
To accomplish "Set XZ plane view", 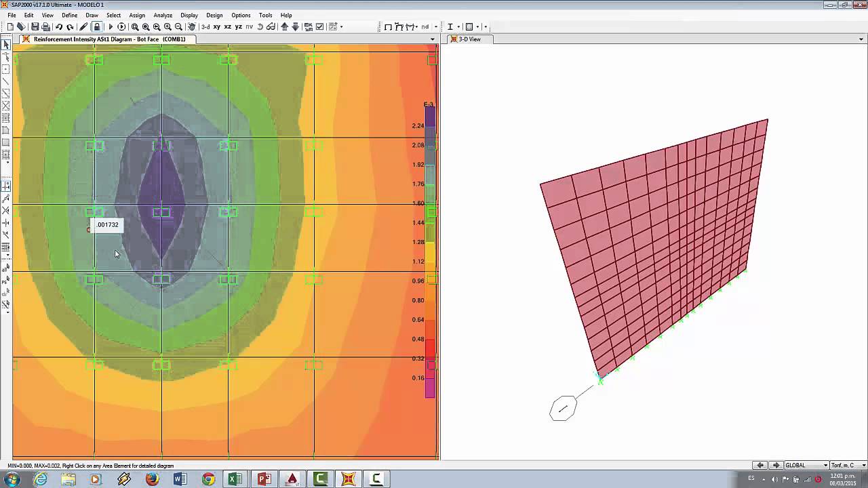I will [228, 27].
